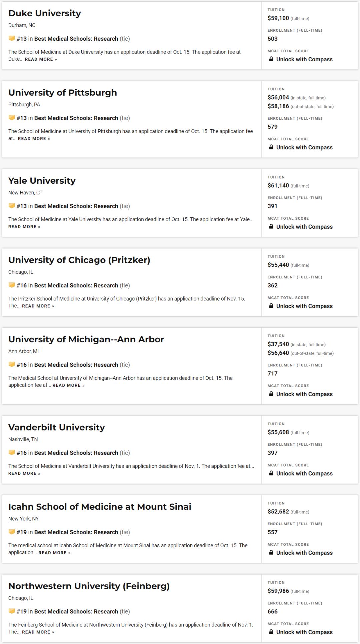Image resolution: width=360 pixels, height=644 pixels.
Task: Open the Duke University school title link
Action: (45, 13)
